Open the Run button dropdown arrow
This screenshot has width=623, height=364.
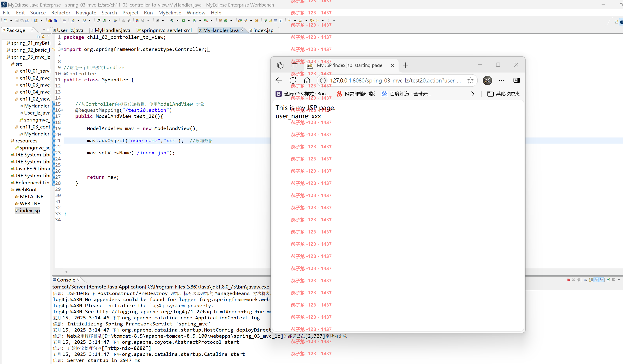point(189,21)
